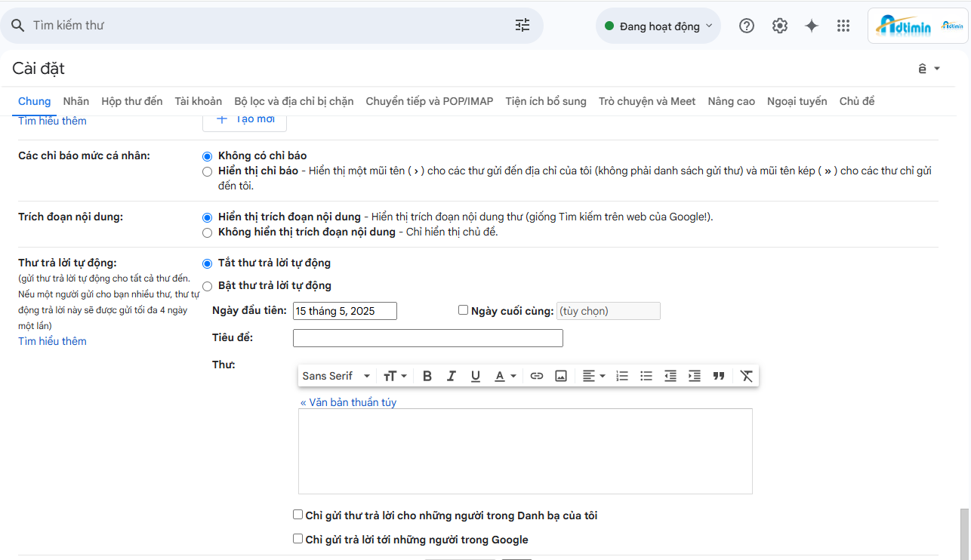This screenshot has height=560, width=971.
Task: Click the Gemini sparkle icon
Action: [x=812, y=26]
